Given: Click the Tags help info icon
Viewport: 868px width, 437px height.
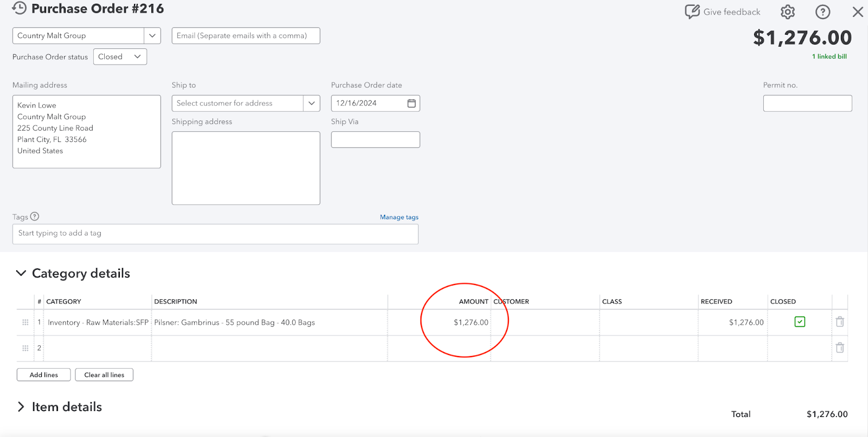Looking at the screenshot, I should click(x=35, y=216).
